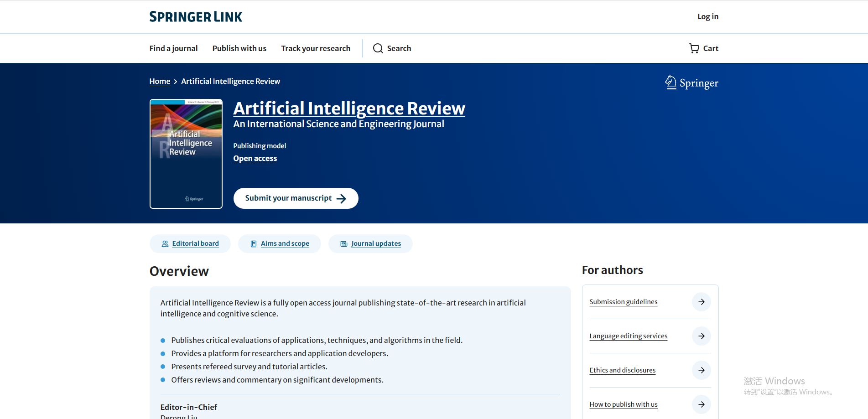Click the shopping cart icon
This screenshot has height=419, width=868.
click(x=694, y=48)
